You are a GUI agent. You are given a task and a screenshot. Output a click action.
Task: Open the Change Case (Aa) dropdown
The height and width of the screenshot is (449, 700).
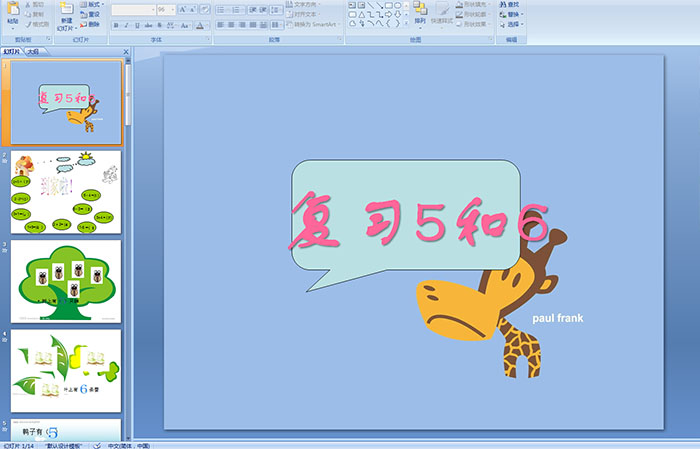[x=185, y=25]
